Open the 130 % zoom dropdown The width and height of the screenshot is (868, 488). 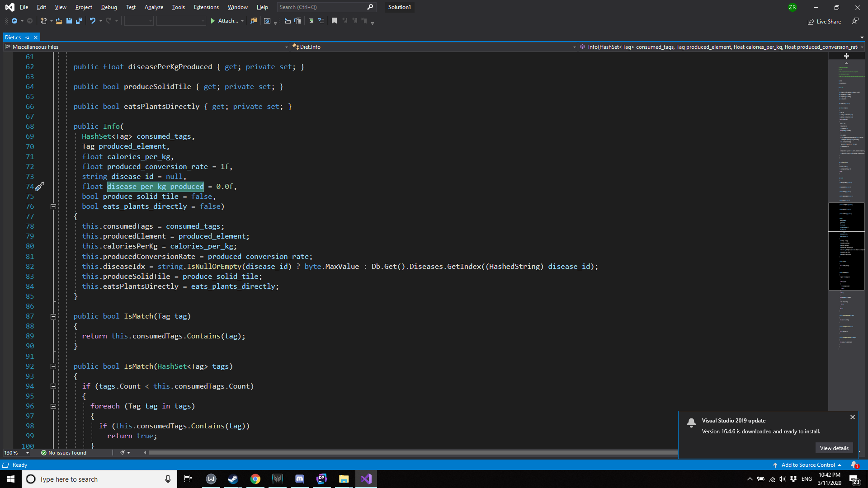[x=28, y=453]
